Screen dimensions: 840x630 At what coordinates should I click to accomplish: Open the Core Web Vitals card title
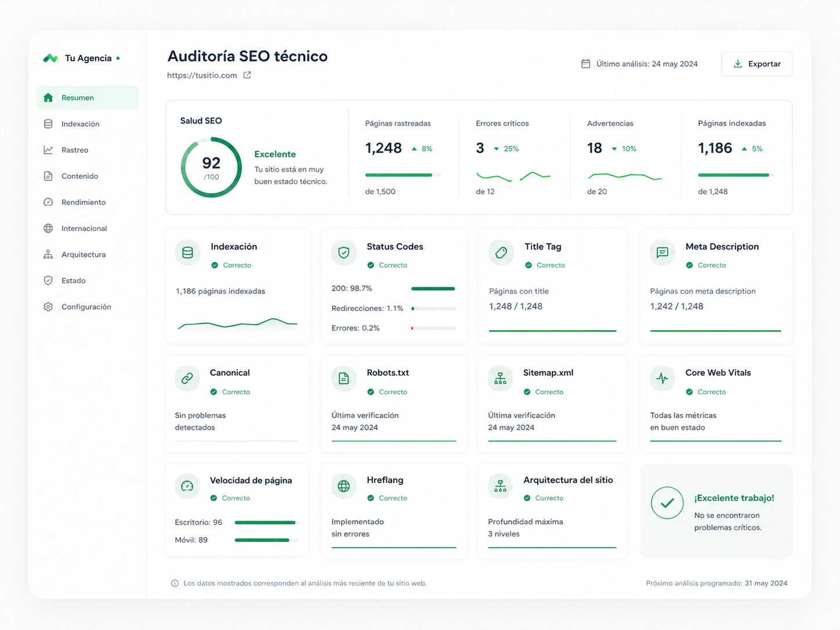(x=718, y=372)
